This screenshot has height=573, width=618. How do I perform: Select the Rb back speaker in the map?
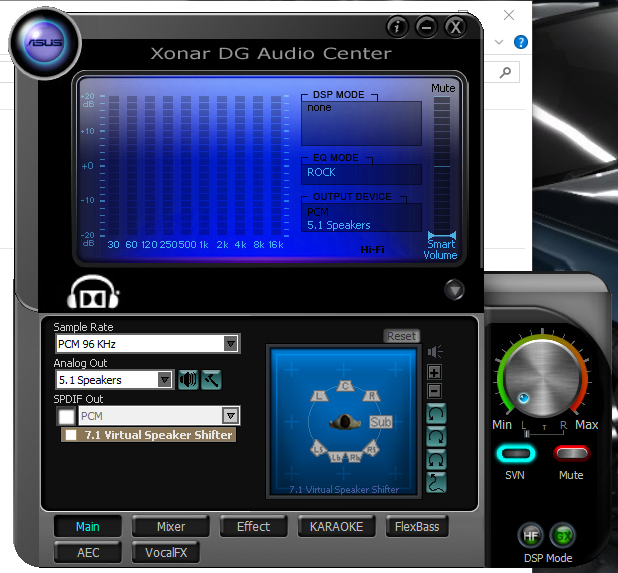coord(354,457)
